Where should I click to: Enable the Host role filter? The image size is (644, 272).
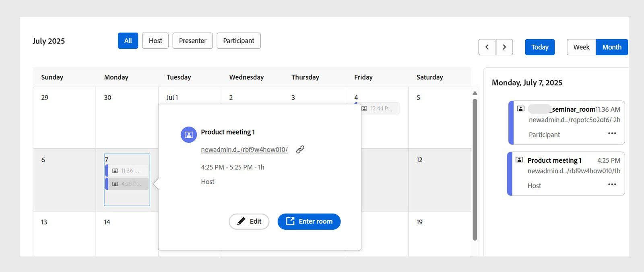155,41
